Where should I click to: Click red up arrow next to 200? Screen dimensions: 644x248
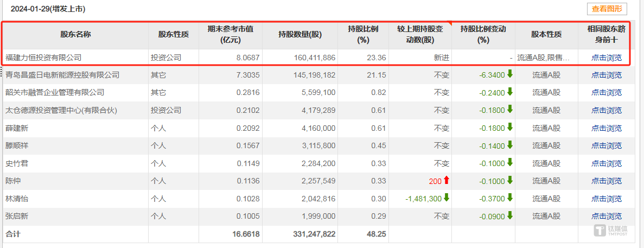[x=447, y=181]
